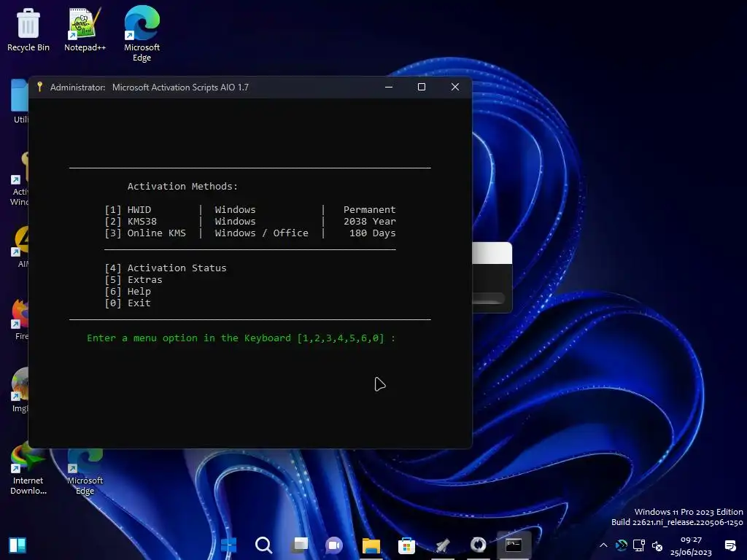
Task: Open Microsoft Store from the taskbar
Action: pyautogui.click(x=406, y=545)
